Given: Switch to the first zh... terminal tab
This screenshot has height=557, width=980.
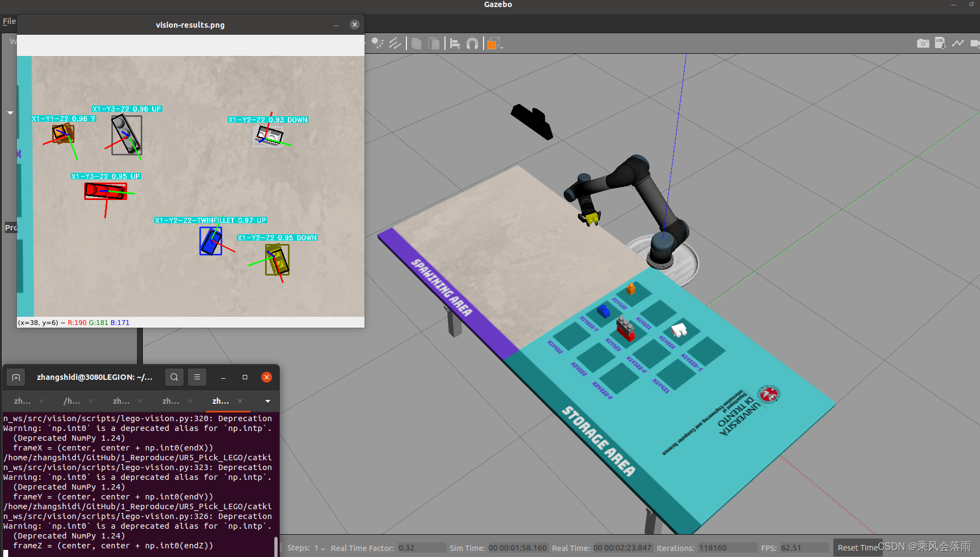Looking at the screenshot, I should 22,401.
